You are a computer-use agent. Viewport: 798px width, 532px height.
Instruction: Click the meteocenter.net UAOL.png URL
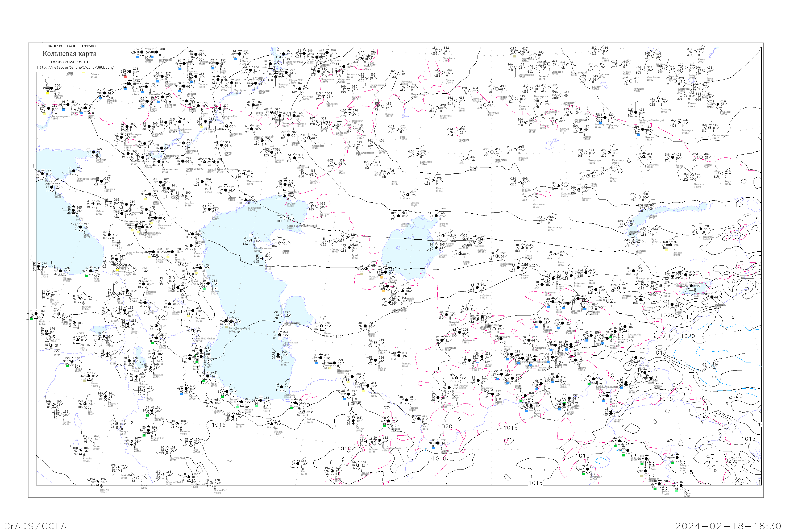[75, 68]
